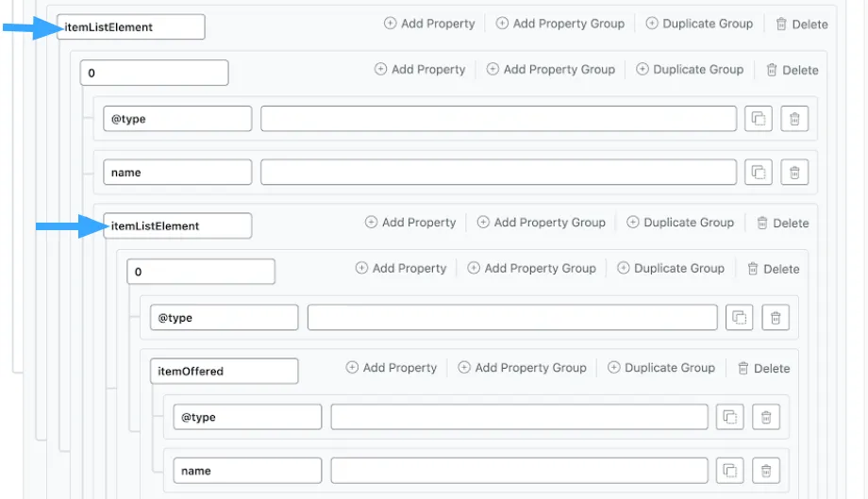The height and width of the screenshot is (499, 868).
Task: Click the value field of @type above itemOffered
Action: (512, 318)
